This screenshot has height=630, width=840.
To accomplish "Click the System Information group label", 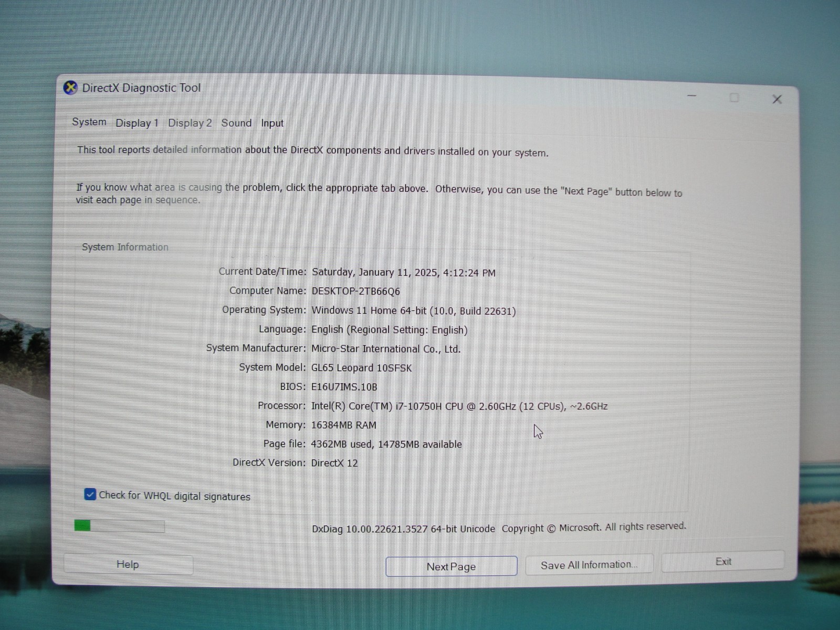I will click(125, 247).
